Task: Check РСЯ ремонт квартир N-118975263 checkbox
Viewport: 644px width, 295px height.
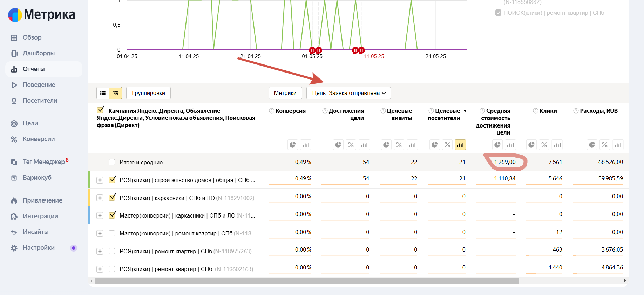Action: click(x=112, y=251)
